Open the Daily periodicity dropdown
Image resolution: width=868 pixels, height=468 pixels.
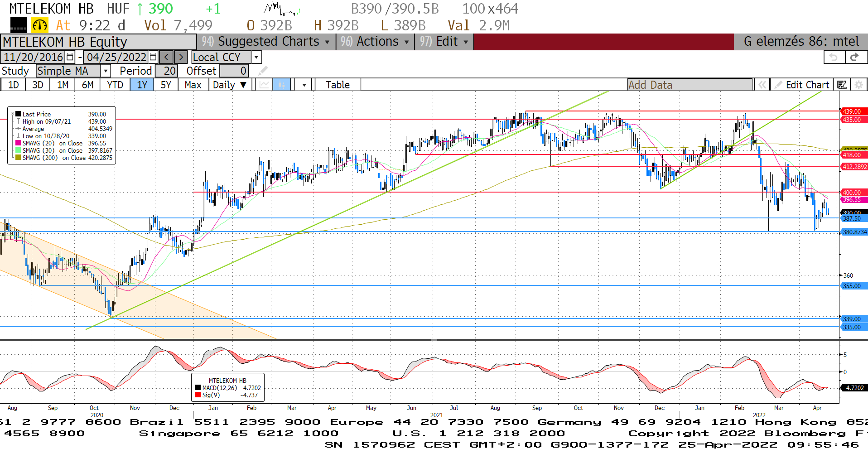coord(230,85)
